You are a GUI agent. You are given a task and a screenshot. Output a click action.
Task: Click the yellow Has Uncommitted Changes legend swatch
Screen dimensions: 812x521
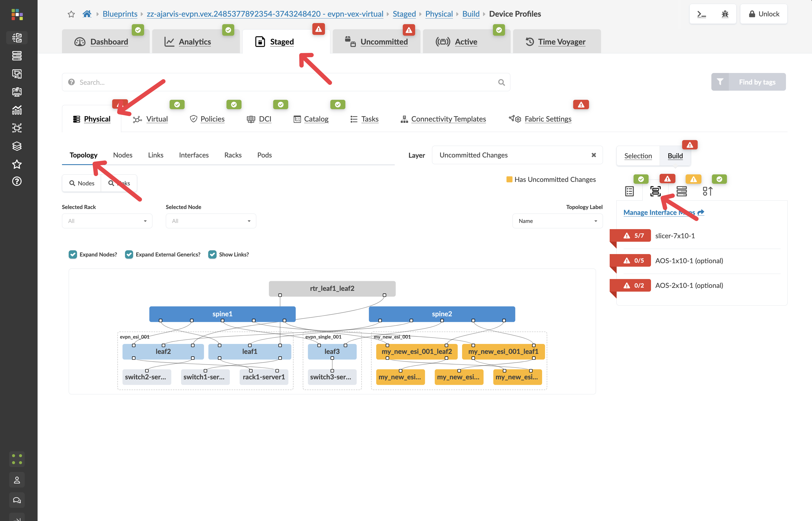pyautogui.click(x=509, y=179)
